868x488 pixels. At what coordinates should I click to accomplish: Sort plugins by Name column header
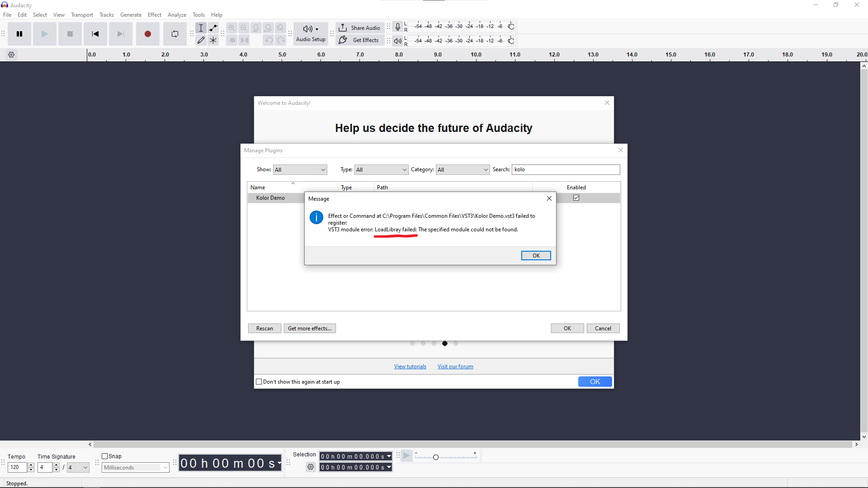pyautogui.click(x=292, y=187)
